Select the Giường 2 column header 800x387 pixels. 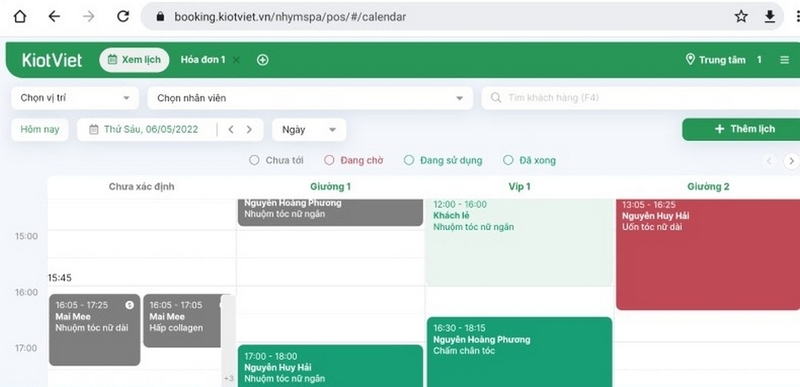[708, 187]
